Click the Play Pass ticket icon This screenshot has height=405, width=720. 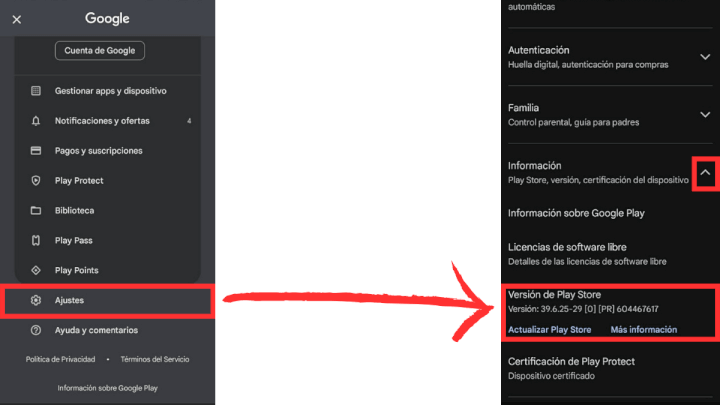pyautogui.click(x=36, y=240)
